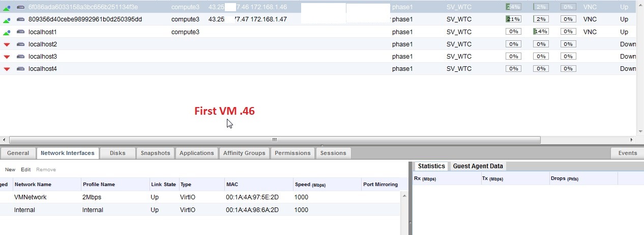Click New to add a network interface
This screenshot has height=235, width=644.
pyautogui.click(x=10, y=169)
